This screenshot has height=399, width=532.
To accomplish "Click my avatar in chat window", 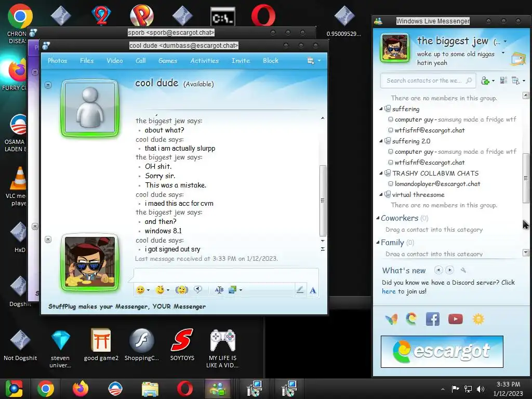I will click(x=90, y=262).
